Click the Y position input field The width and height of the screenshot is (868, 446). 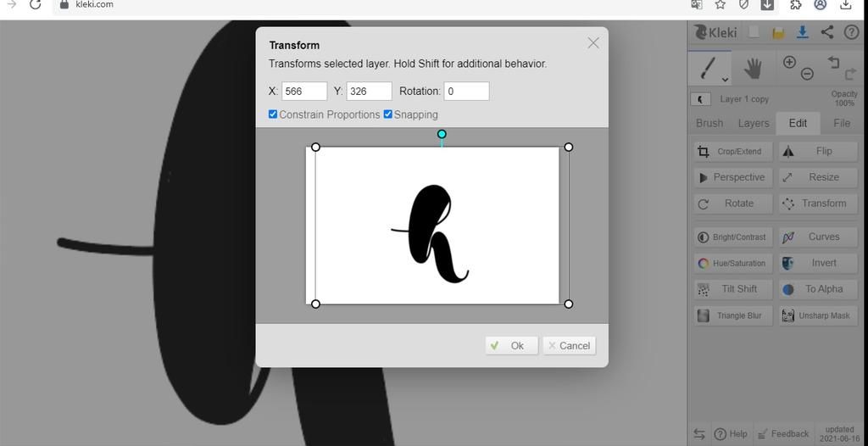coord(370,92)
